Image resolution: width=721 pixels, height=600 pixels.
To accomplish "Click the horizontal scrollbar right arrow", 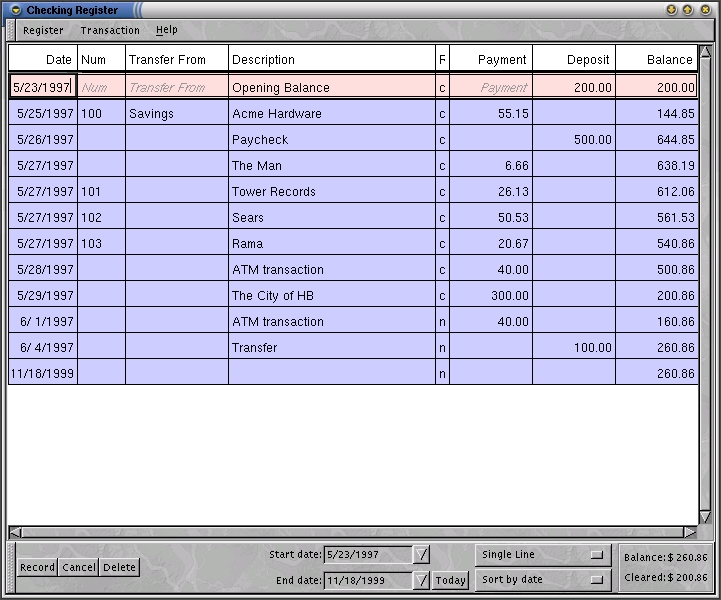I will (689, 532).
